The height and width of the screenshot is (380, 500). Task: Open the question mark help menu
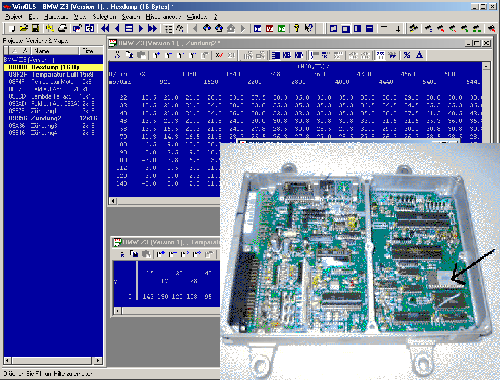pos(216,17)
